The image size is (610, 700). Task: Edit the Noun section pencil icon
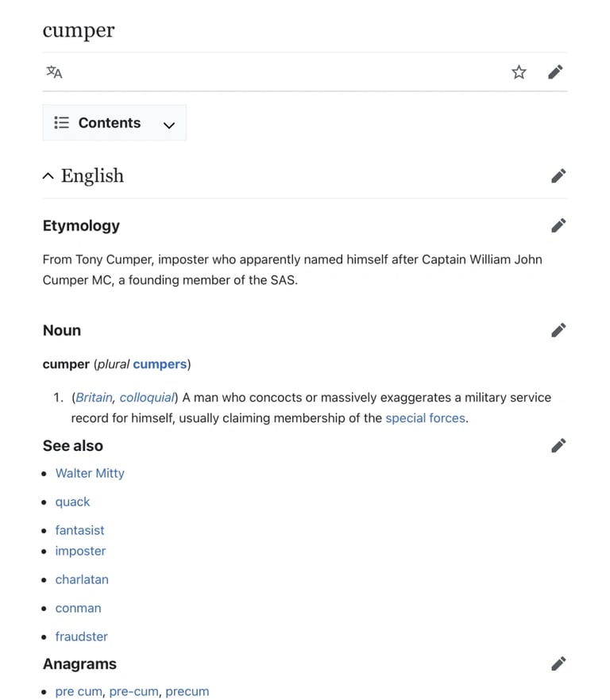click(558, 330)
